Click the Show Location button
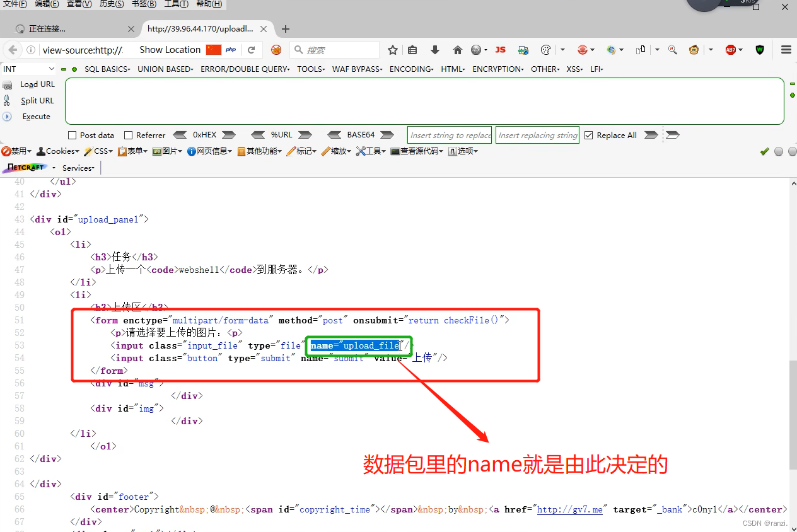The height and width of the screenshot is (532, 797). coord(170,50)
